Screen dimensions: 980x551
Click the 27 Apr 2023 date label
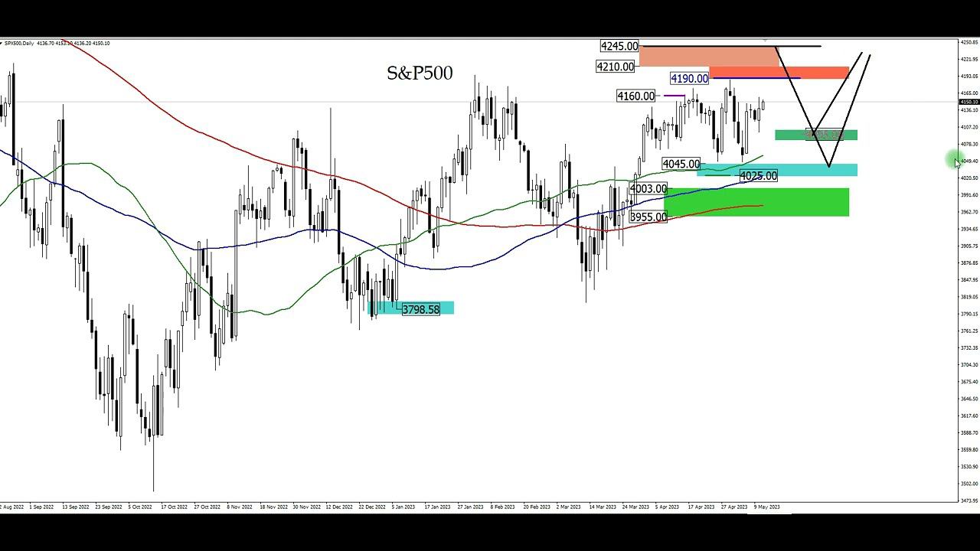(x=733, y=507)
